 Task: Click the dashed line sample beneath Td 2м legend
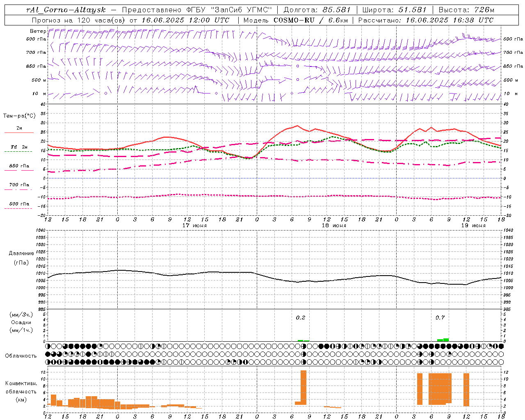coord(19,151)
